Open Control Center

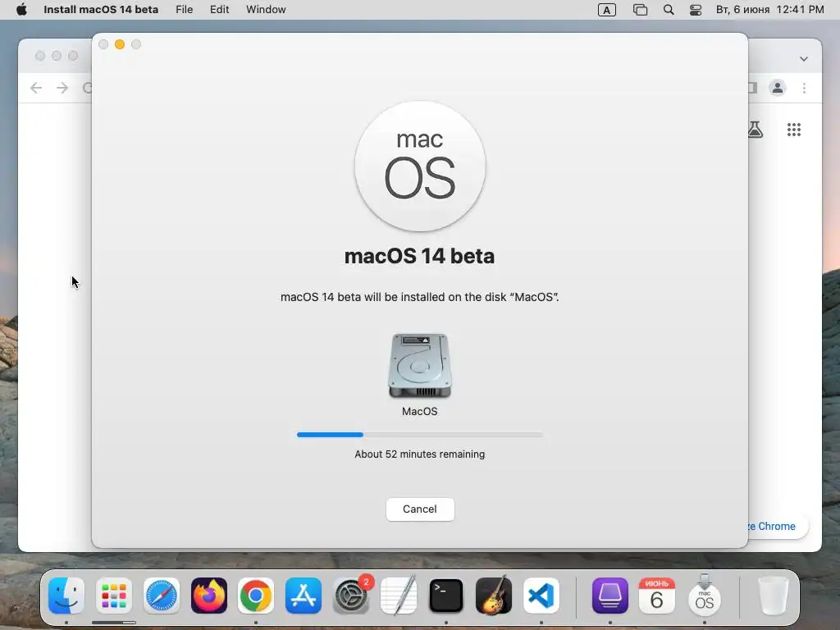tap(696, 10)
